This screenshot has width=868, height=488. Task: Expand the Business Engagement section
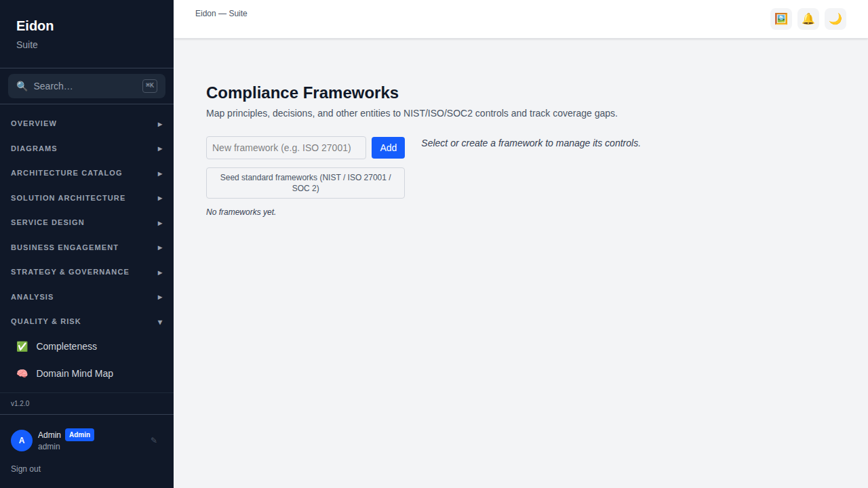(87, 247)
